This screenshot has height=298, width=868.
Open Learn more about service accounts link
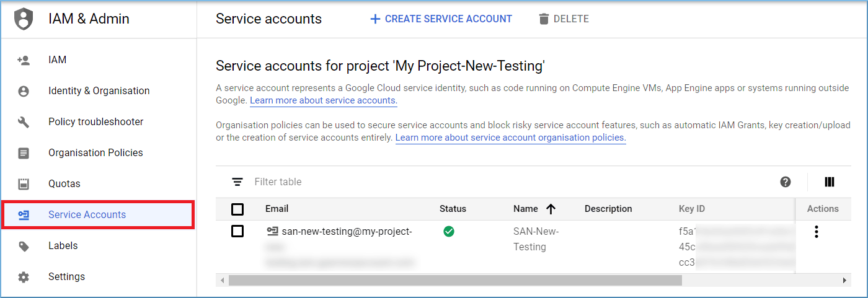click(323, 100)
